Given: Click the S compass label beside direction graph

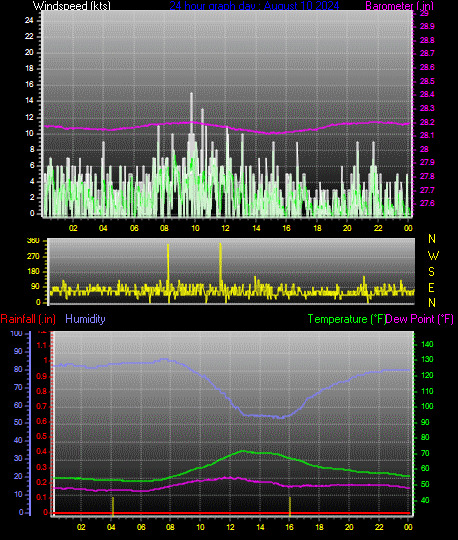Looking at the screenshot, I should point(431,272).
